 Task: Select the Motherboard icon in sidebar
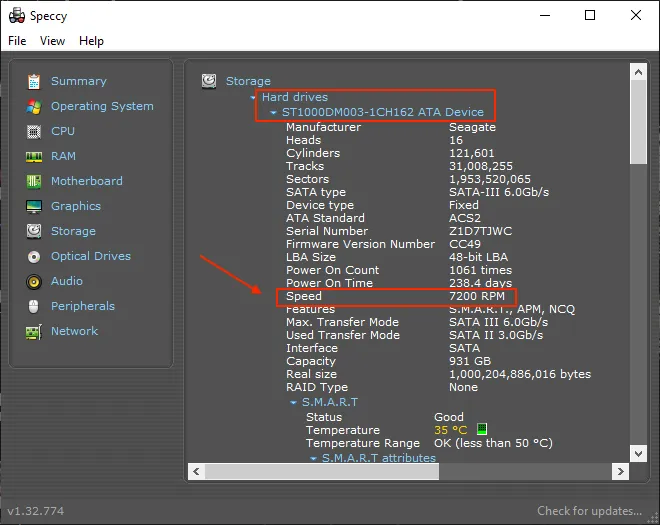pyautogui.click(x=34, y=181)
